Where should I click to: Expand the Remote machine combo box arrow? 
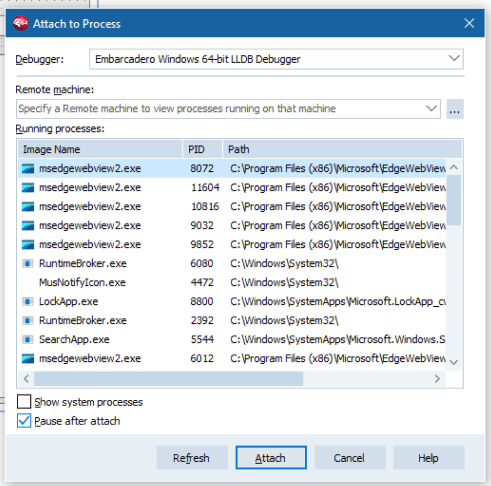(x=431, y=108)
